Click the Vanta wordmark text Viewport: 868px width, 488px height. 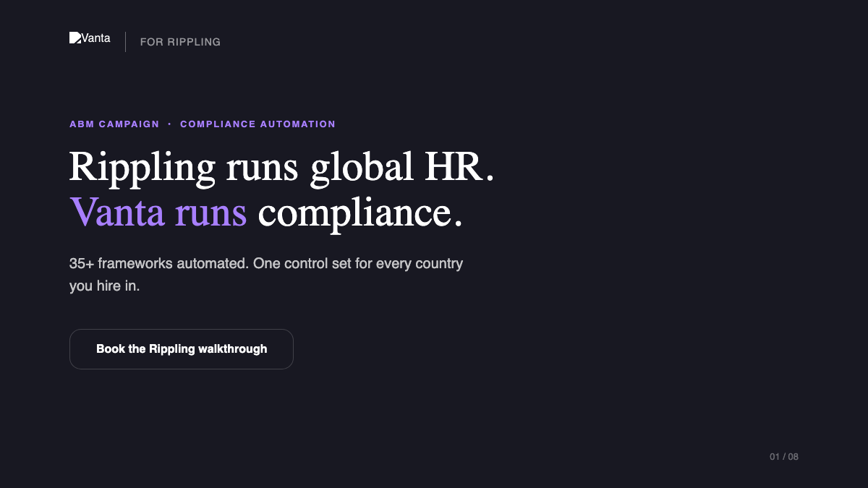pyautogui.click(x=96, y=38)
